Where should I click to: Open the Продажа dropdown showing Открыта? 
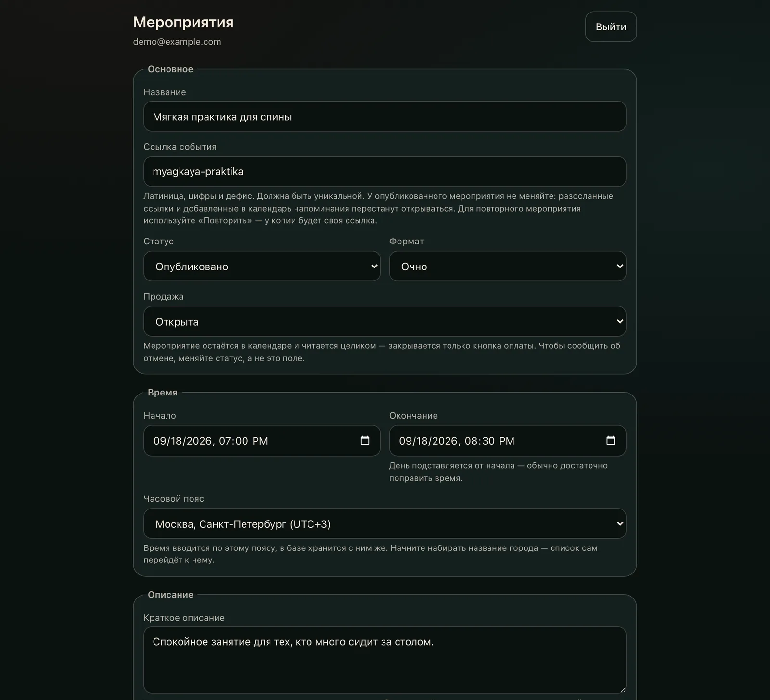pos(385,321)
